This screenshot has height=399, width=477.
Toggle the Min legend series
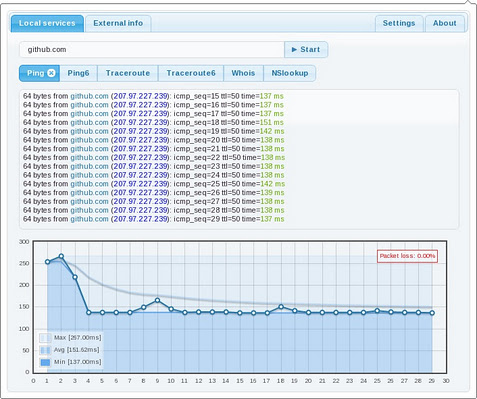pos(70,362)
